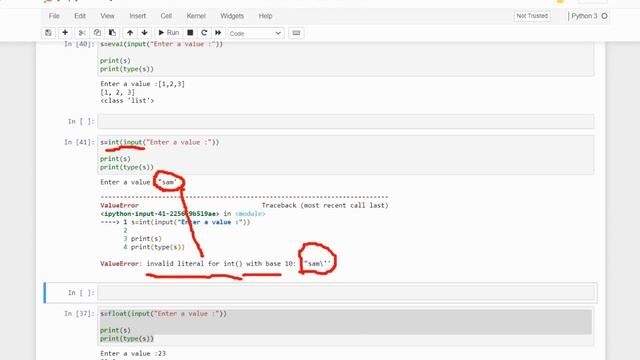The width and height of the screenshot is (640, 360).
Task: Move selected cell down arrow
Action: (144, 33)
